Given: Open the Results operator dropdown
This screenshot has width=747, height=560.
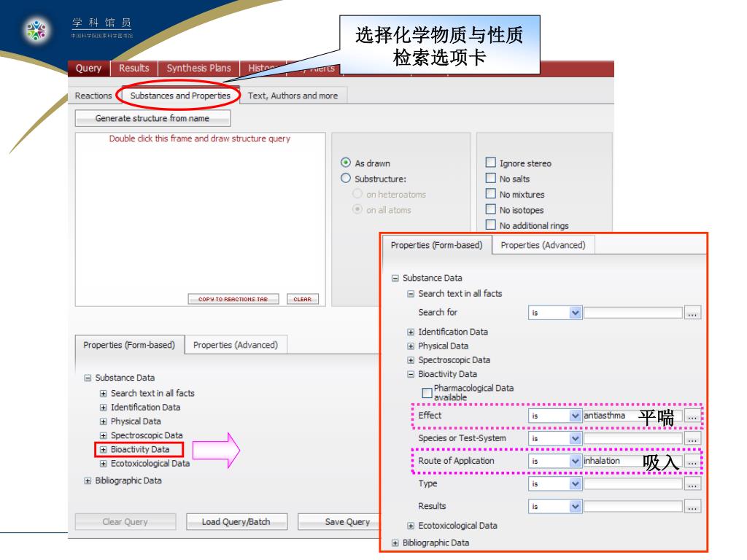Looking at the screenshot, I should pyautogui.click(x=576, y=506).
